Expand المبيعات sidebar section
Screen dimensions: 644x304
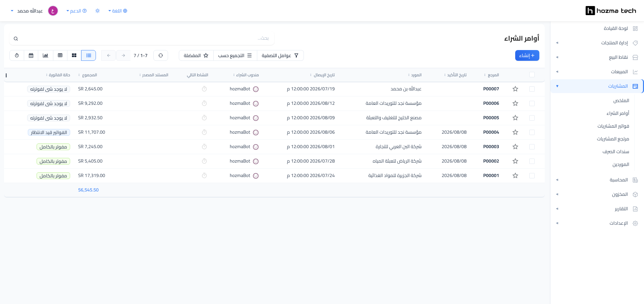[597, 72]
